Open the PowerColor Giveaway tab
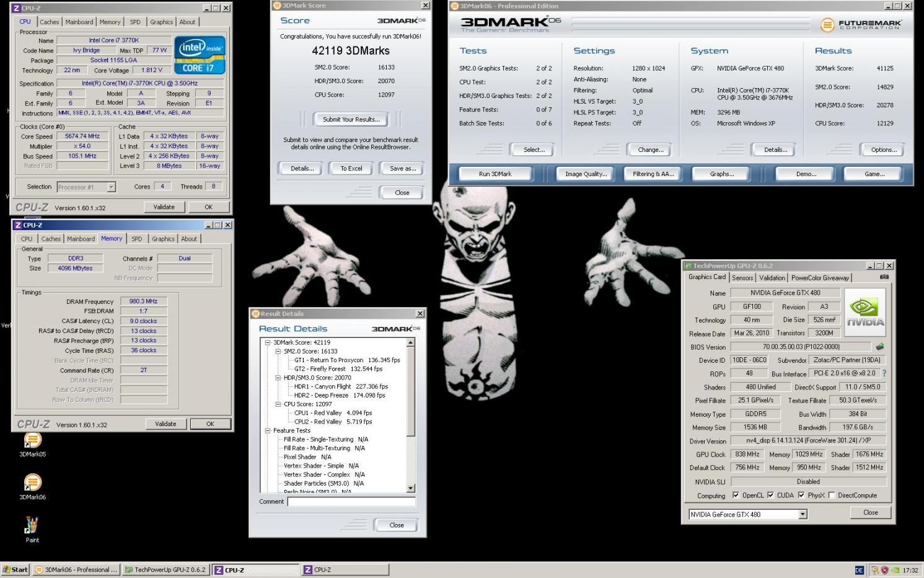924x578 pixels. [820, 278]
